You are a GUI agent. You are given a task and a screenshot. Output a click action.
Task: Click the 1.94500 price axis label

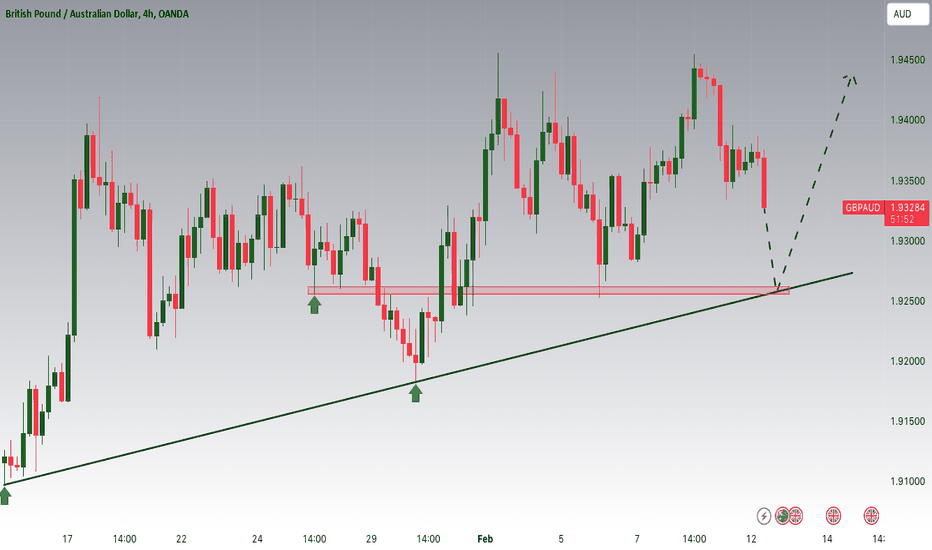(x=907, y=59)
